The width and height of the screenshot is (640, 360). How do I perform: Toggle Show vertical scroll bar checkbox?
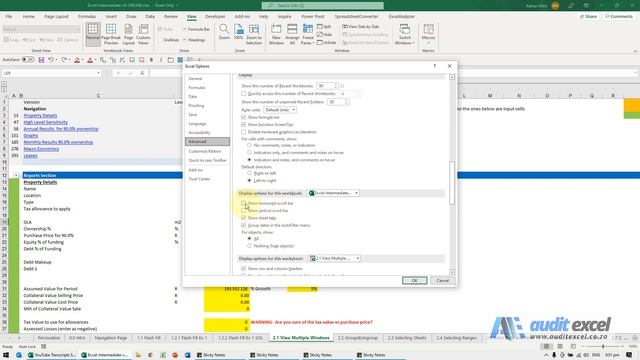244,211
